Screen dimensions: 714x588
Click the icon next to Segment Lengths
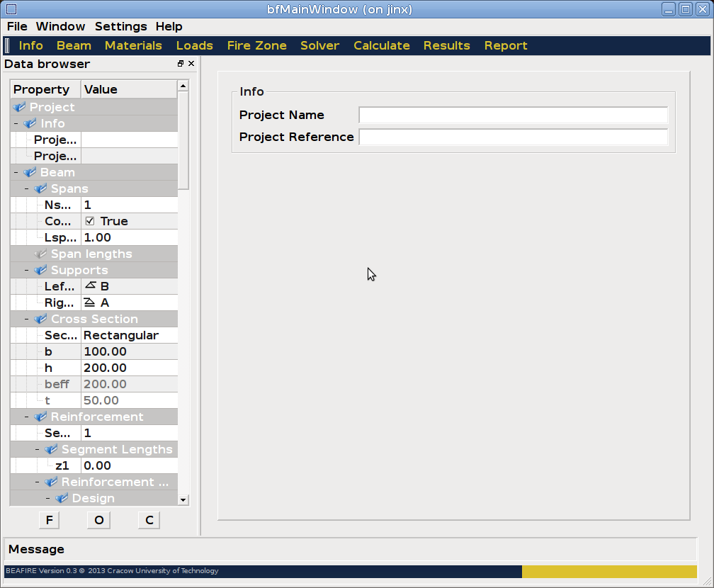51,449
